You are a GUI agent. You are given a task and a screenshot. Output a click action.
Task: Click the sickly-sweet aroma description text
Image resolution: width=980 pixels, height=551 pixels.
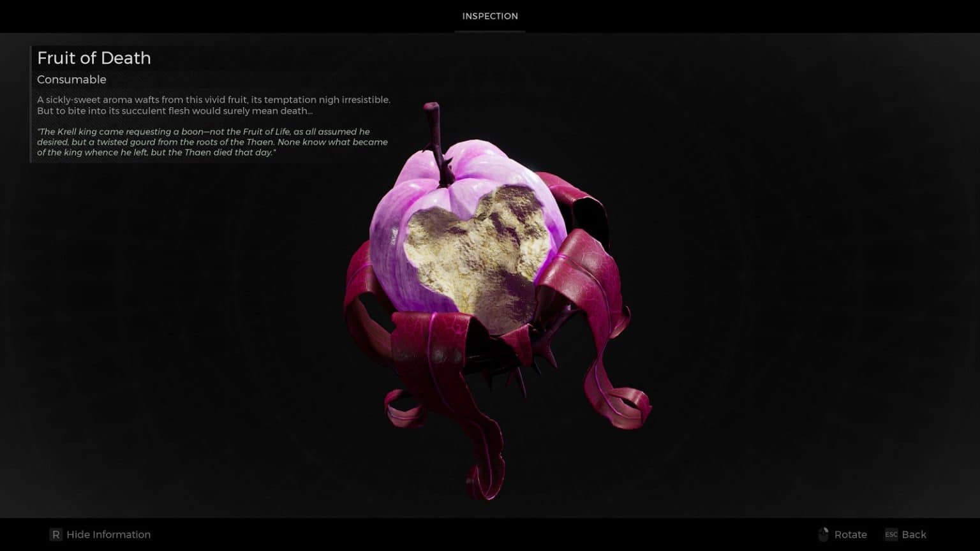(214, 105)
